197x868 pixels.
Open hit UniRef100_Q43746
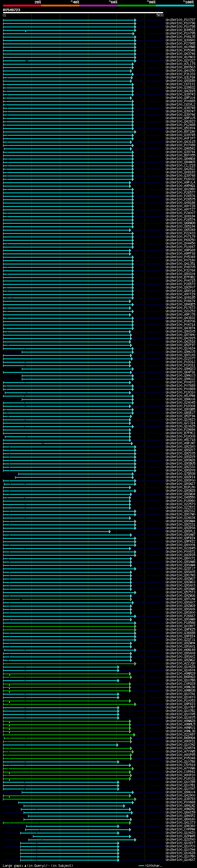tap(180, 54)
